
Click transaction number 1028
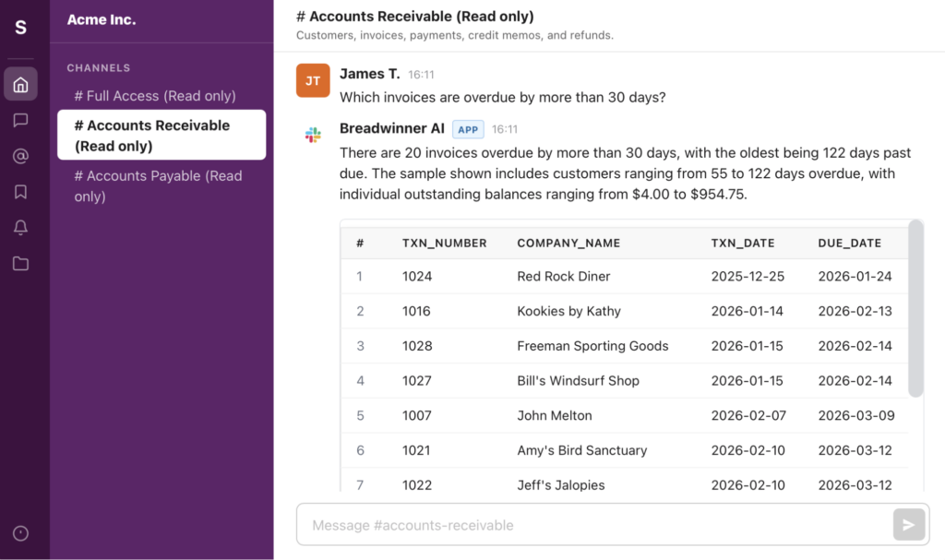pos(417,346)
